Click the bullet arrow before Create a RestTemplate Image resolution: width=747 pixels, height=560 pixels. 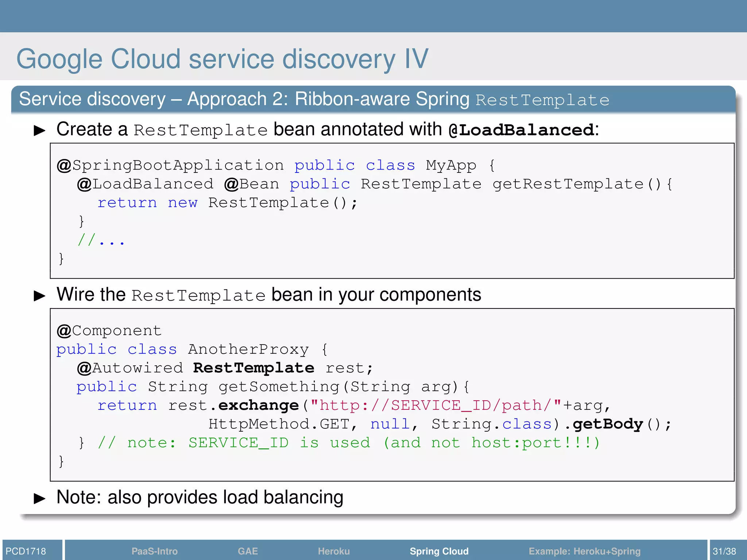coord(39,130)
